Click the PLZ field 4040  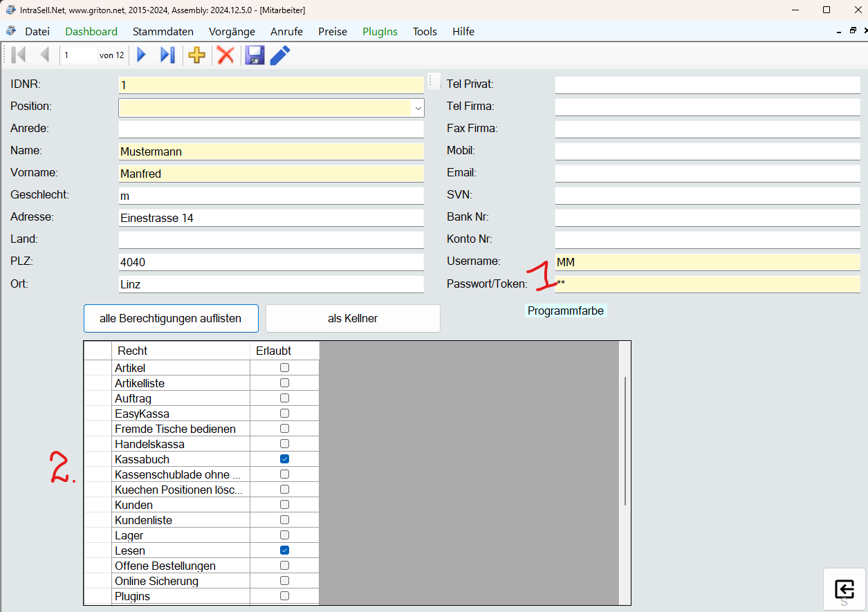[271, 262]
